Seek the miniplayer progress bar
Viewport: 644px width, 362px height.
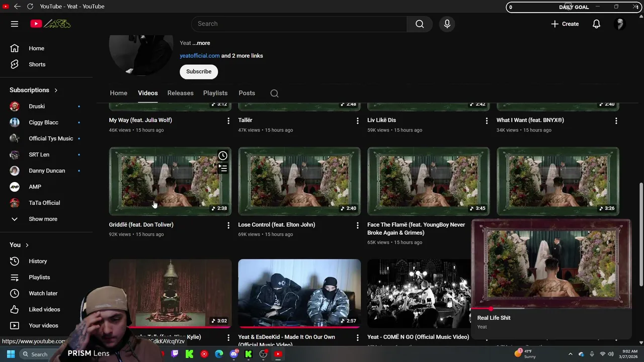click(x=551, y=308)
